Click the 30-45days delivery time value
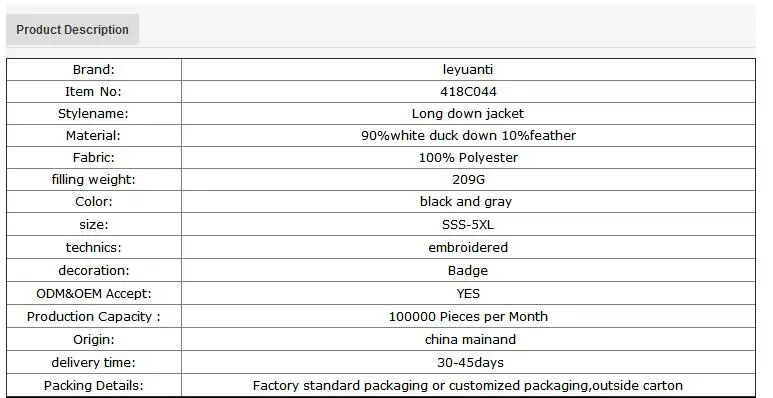The height and width of the screenshot is (398, 773). tap(470, 362)
